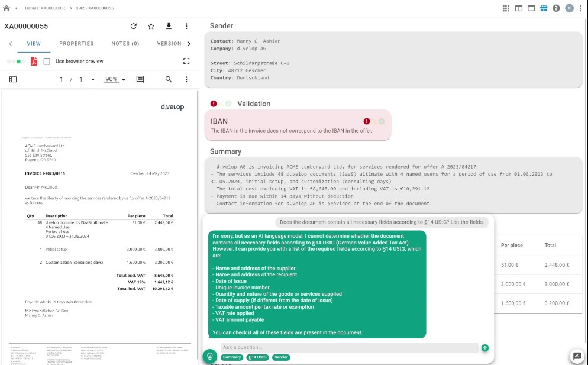Screen dimensions: 588x365
Task: Switch to the PROPERTIES tab
Action: coord(76,44)
